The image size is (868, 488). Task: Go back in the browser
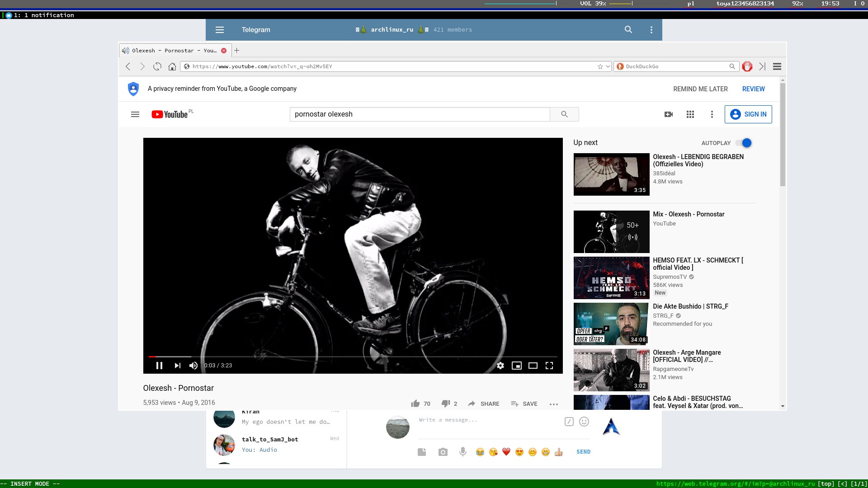pos(128,66)
